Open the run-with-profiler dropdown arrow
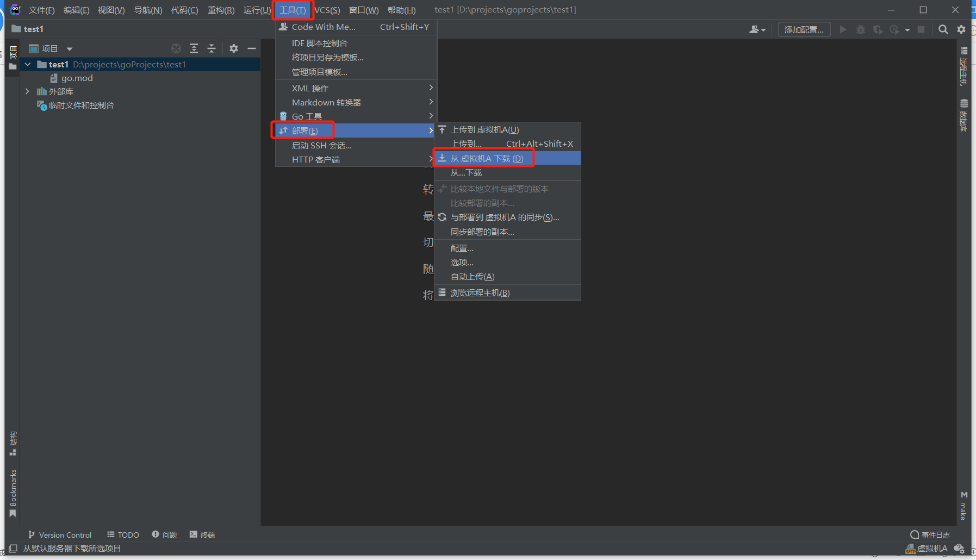 [907, 30]
